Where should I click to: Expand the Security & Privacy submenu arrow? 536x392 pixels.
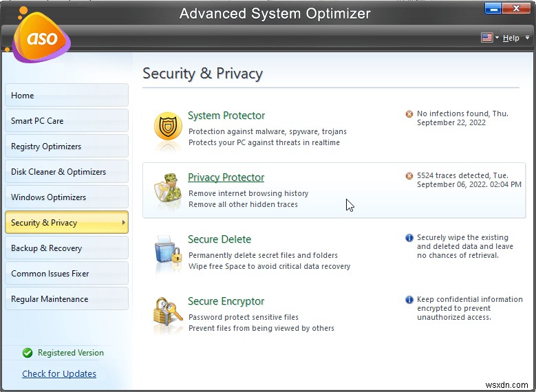(x=123, y=223)
